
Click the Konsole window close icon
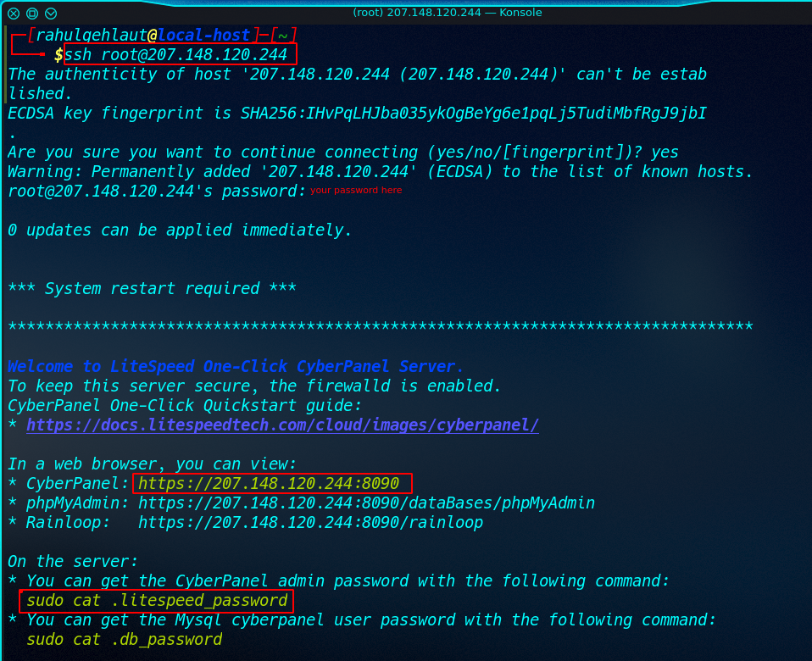coord(14,14)
